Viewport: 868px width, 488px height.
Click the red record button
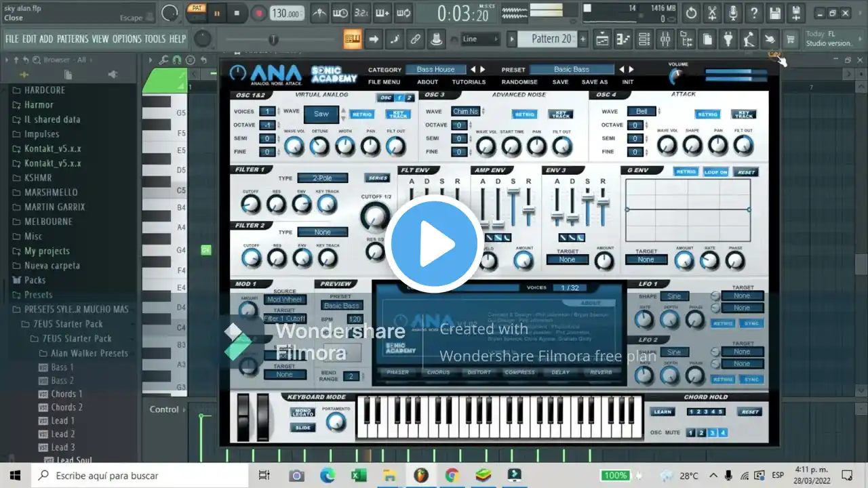click(x=258, y=13)
